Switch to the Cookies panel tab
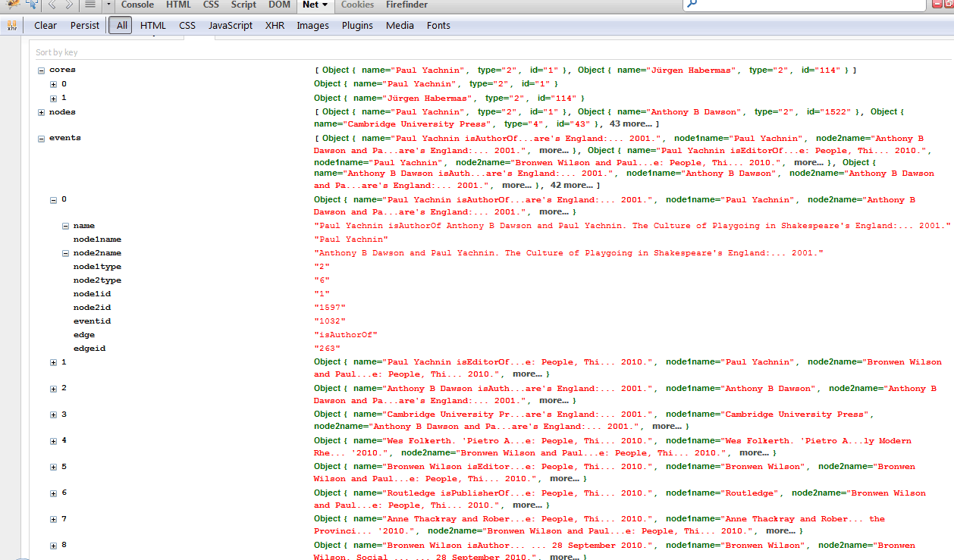 pos(357,5)
